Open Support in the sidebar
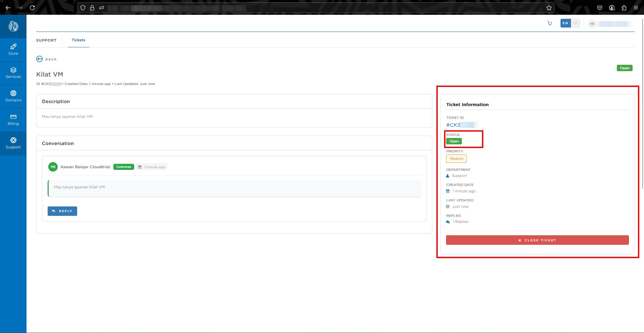644x333 pixels. coord(13,143)
